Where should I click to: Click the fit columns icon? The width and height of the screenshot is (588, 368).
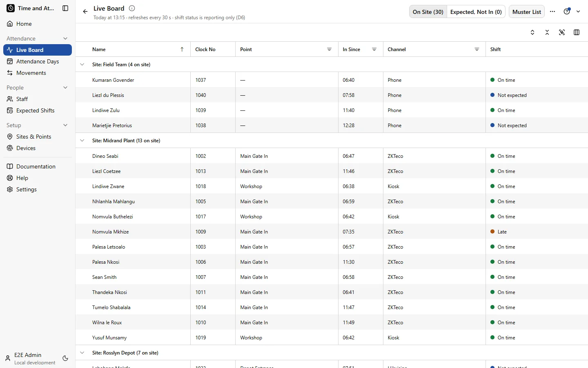(562, 32)
